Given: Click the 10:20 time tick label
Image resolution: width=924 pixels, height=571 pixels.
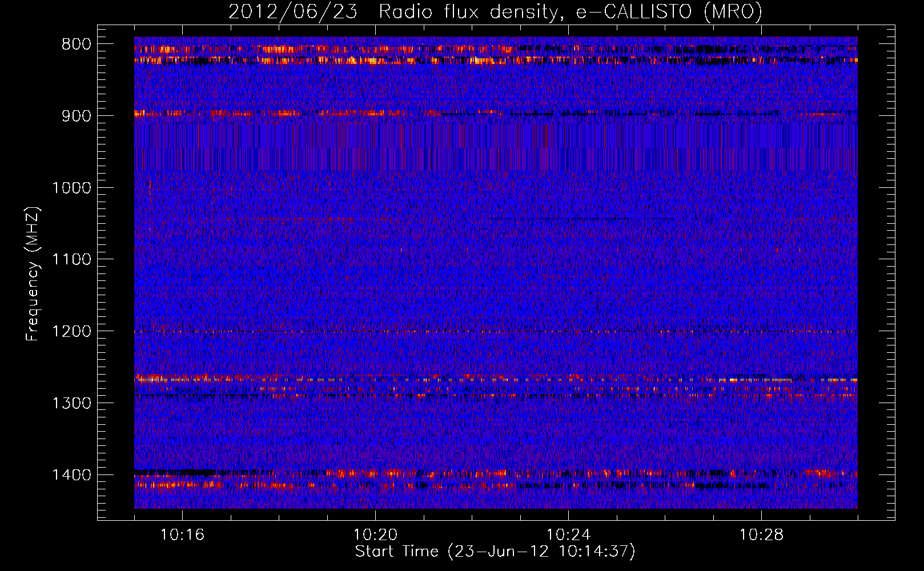Looking at the screenshot, I should point(375,535).
